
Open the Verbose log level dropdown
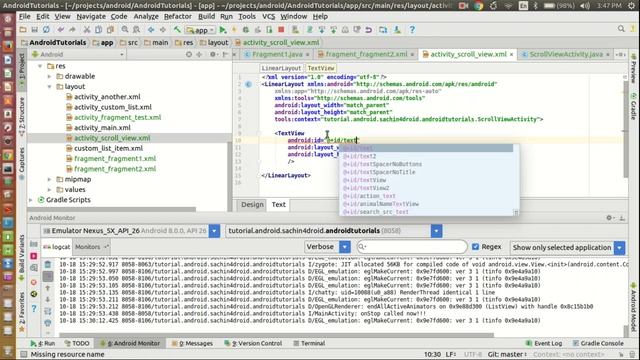point(345,247)
